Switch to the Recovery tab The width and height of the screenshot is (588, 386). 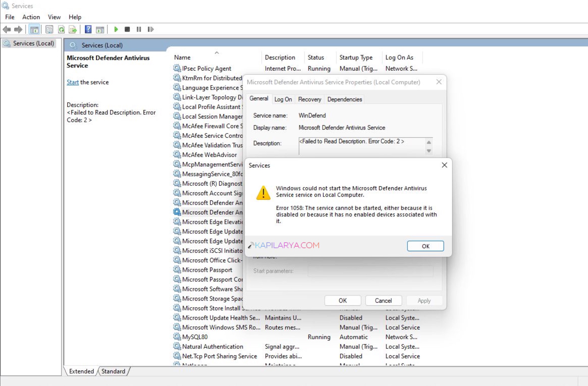coord(309,99)
